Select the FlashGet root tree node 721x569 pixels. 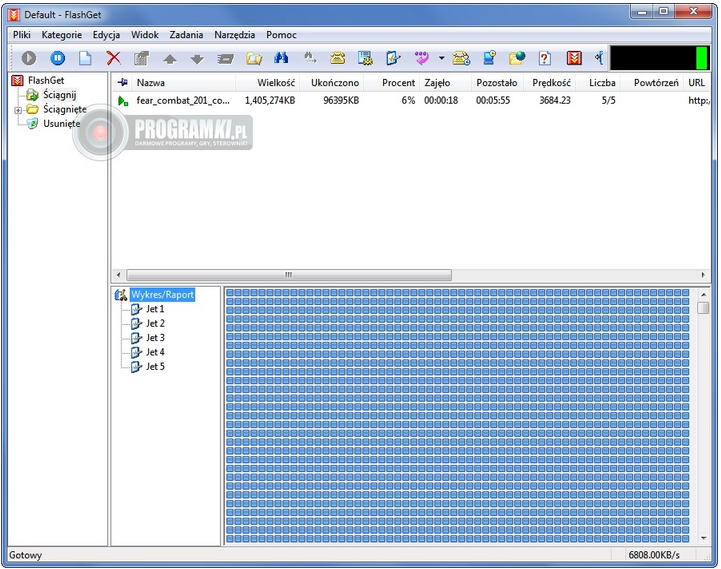[x=46, y=80]
